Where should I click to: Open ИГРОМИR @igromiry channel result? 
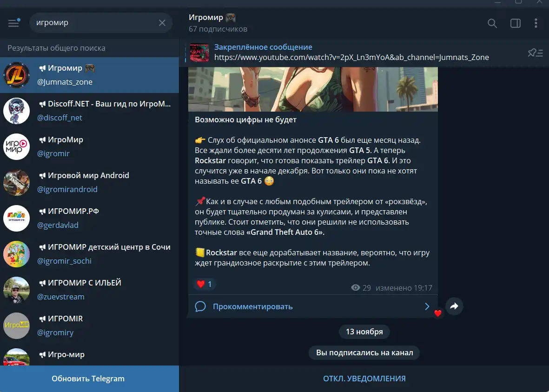[89, 326]
